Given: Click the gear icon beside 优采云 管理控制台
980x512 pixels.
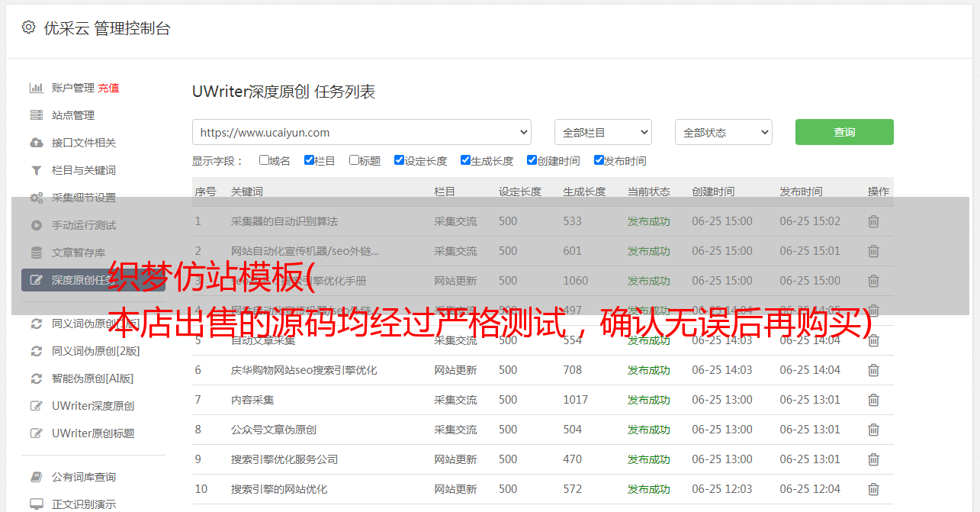Looking at the screenshot, I should coord(28,27).
